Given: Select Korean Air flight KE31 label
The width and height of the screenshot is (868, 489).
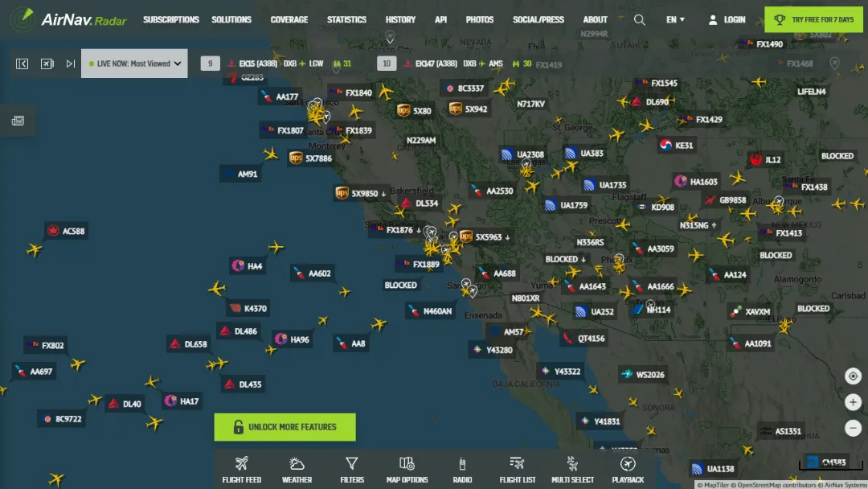Looking at the screenshot, I should click(x=677, y=145).
